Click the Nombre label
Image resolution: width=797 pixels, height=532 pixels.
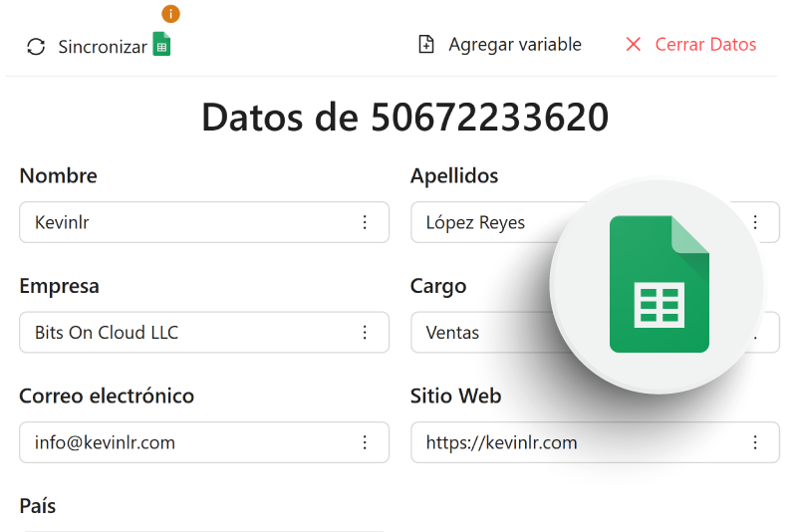pos(59,175)
